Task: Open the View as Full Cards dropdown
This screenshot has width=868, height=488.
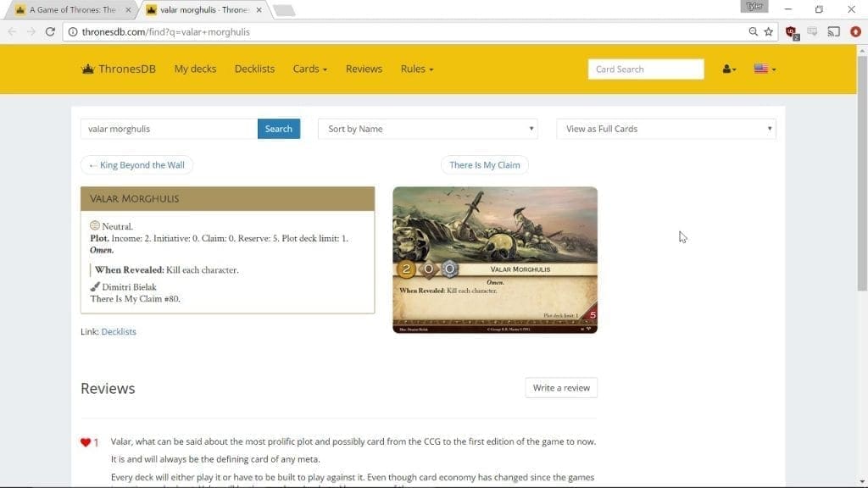Action: [x=666, y=129]
